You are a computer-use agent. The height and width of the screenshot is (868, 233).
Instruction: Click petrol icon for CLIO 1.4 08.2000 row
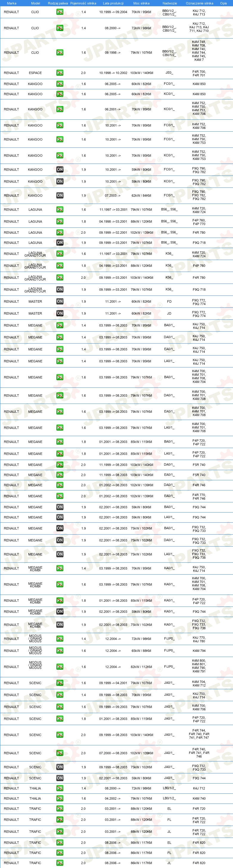60,28
